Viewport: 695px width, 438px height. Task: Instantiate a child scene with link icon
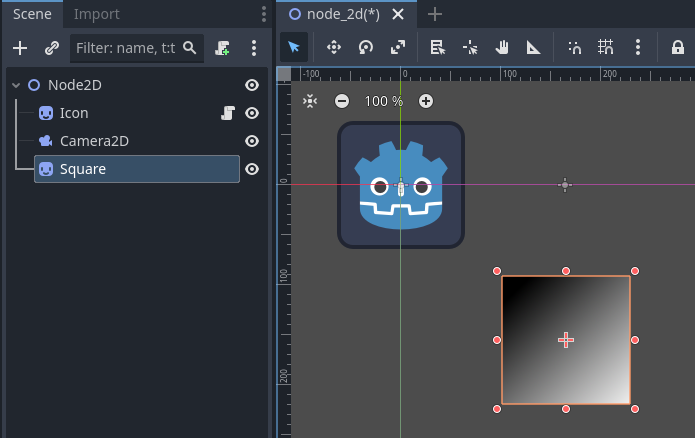tap(52, 48)
